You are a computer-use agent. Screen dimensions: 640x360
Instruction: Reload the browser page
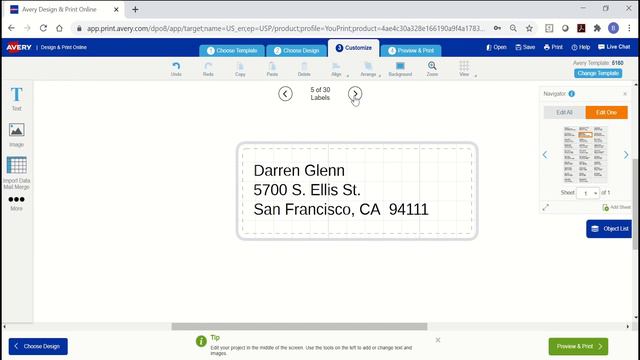pyautogui.click(x=43, y=28)
